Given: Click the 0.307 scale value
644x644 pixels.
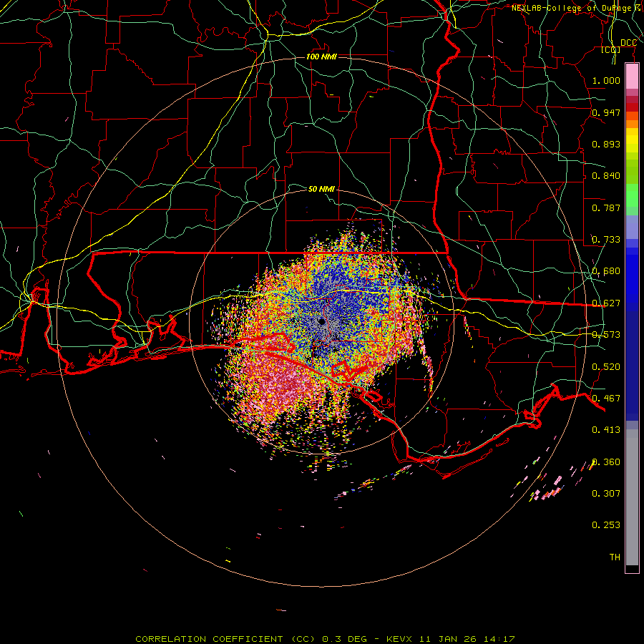Looking at the screenshot, I should pos(606,494).
